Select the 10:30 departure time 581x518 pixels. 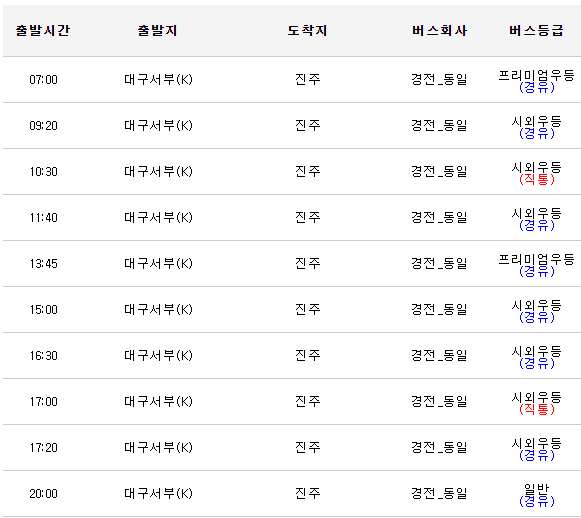coord(43,172)
